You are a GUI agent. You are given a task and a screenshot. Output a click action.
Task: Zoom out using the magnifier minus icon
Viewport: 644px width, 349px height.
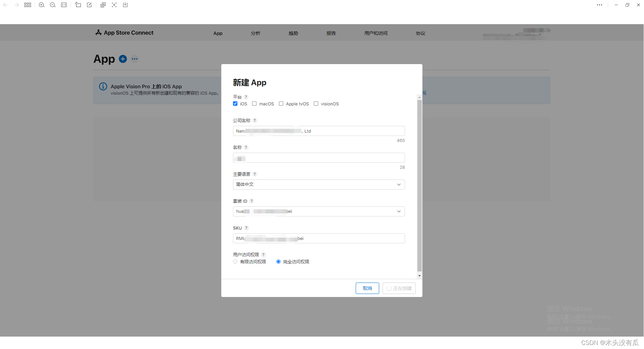[x=52, y=5]
